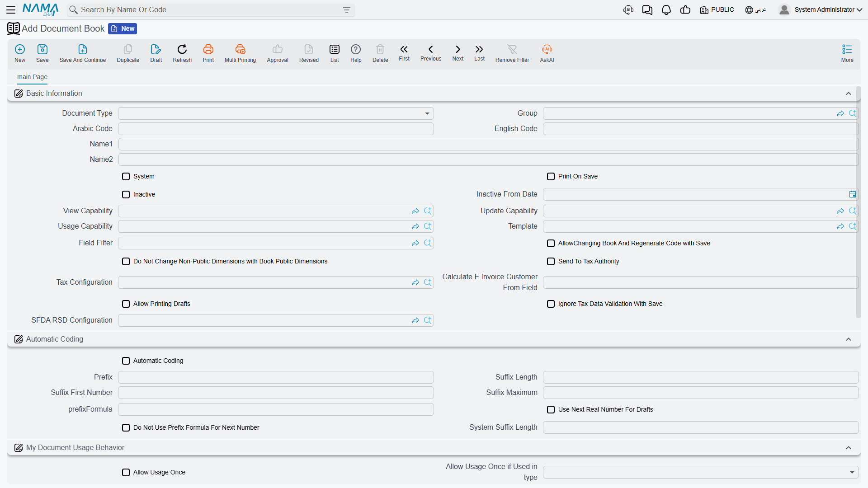
Task: Enable Automatic Coding checkbox
Action: tap(126, 361)
